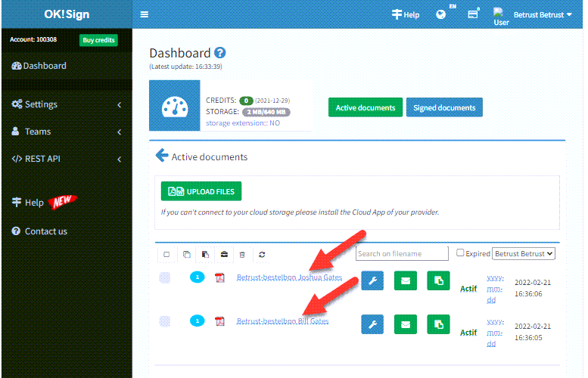This screenshot has width=588, height=378.
Task: Open Dashboard in the sidebar
Action: coord(39,66)
